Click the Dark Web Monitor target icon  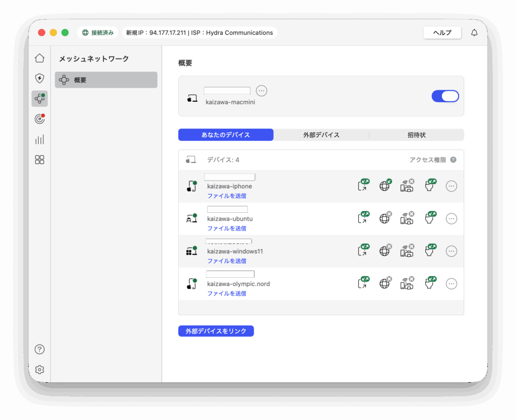(x=39, y=119)
